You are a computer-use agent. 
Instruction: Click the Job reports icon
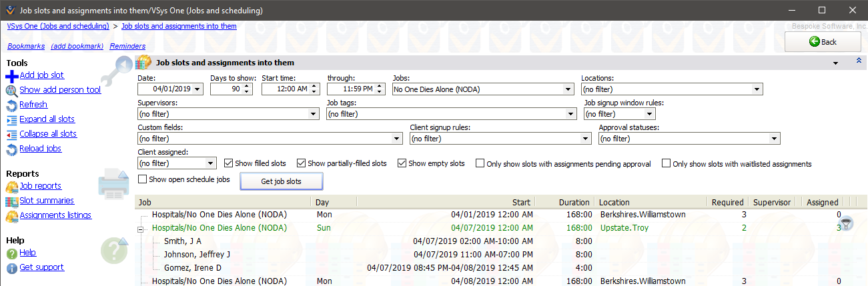click(x=12, y=187)
